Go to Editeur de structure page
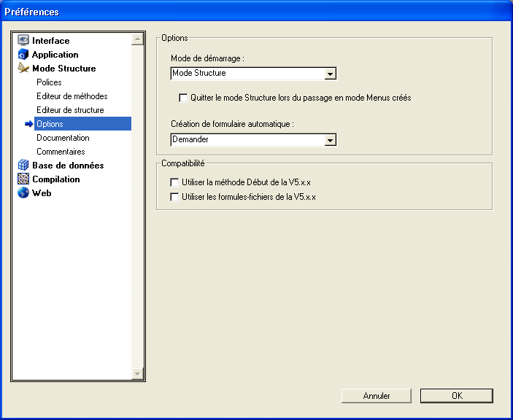Screen dimensions: 513x420 coord(70,110)
